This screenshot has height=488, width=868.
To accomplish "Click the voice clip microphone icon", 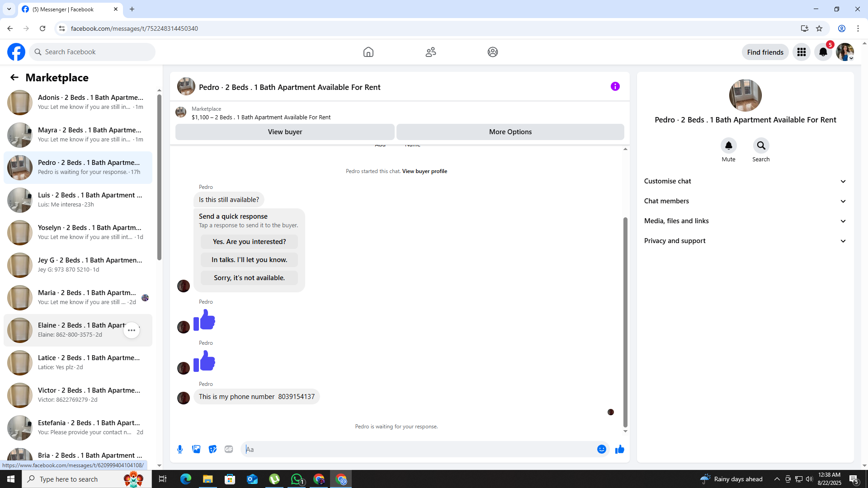I will point(180,449).
